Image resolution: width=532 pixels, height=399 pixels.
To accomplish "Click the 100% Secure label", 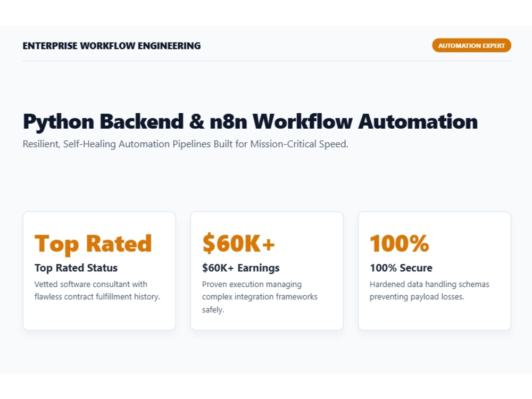I will click(401, 268).
